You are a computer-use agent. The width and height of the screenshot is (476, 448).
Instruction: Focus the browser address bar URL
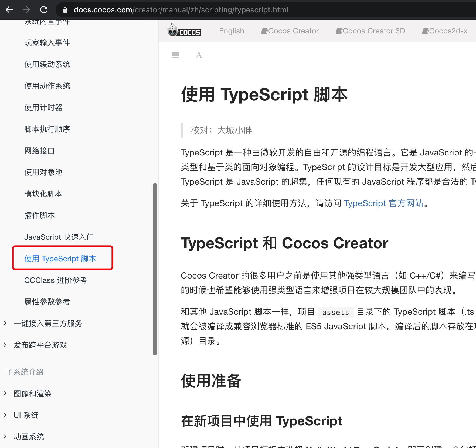[x=181, y=10]
